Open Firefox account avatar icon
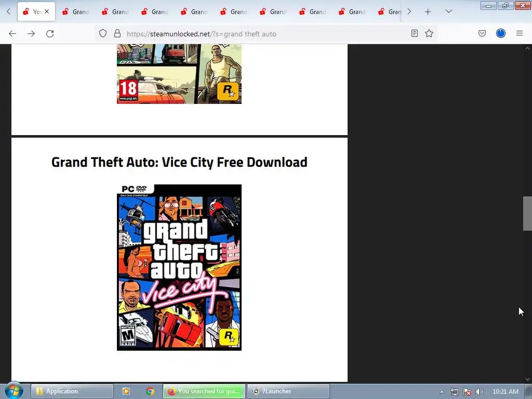This screenshot has height=399, width=532. coord(501,33)
